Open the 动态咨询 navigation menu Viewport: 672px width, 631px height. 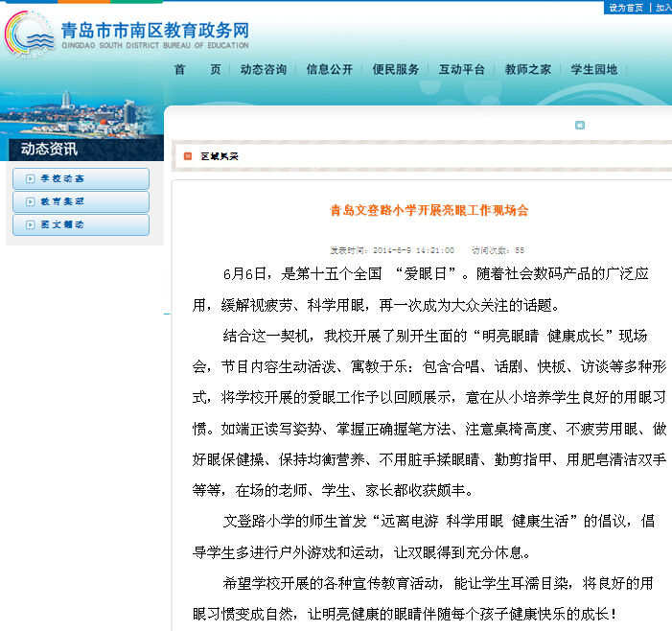(x=263, y=69)
